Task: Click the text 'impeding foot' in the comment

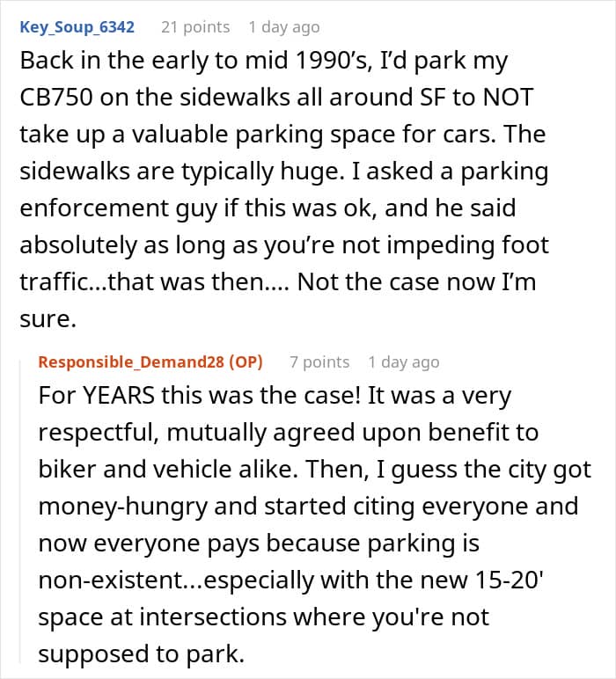Action: click(467, 245)
